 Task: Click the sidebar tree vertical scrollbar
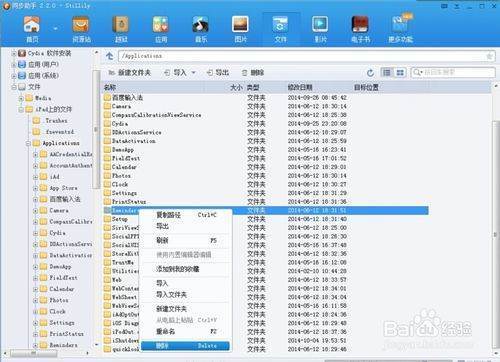96,130
